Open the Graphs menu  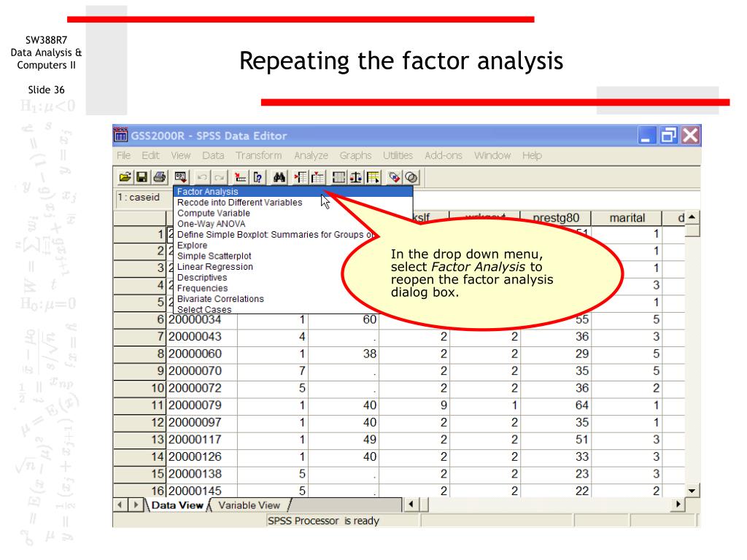[355, 155]
